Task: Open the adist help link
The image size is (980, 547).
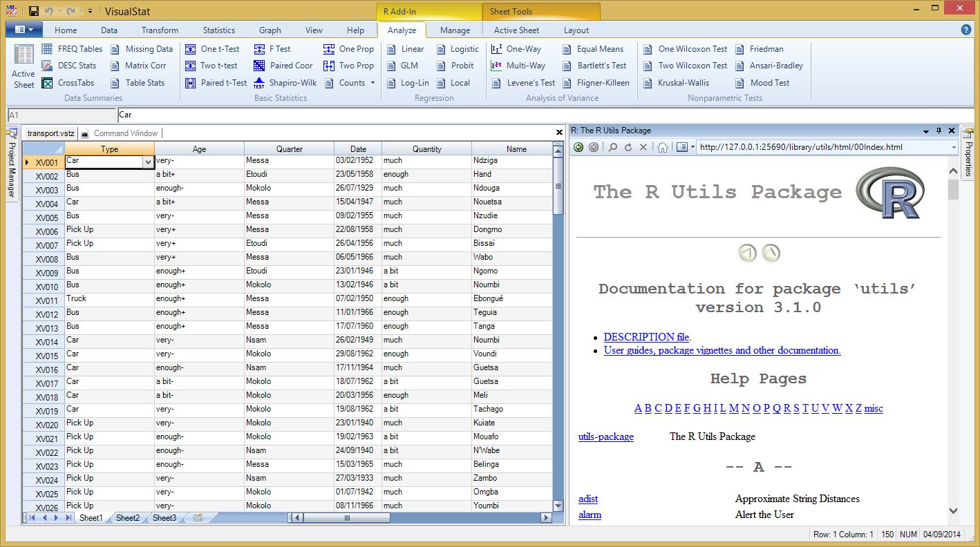Action: pos(588,499)
